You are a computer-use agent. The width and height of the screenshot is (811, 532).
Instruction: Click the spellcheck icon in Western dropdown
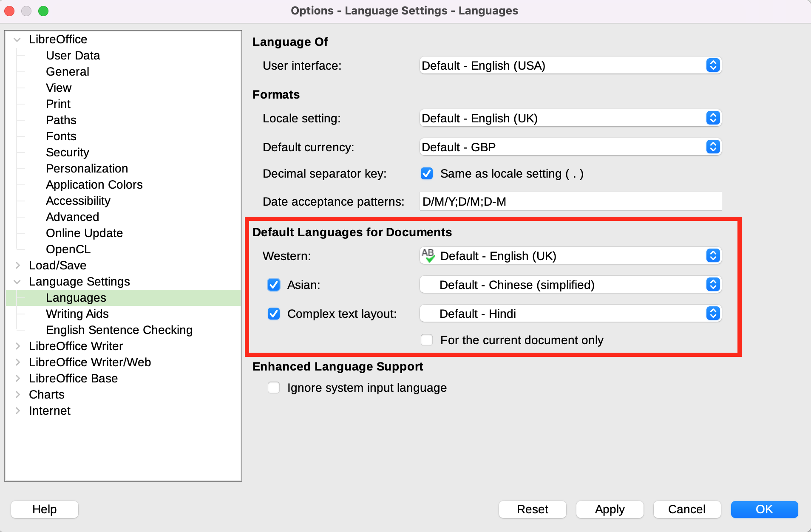428,255
